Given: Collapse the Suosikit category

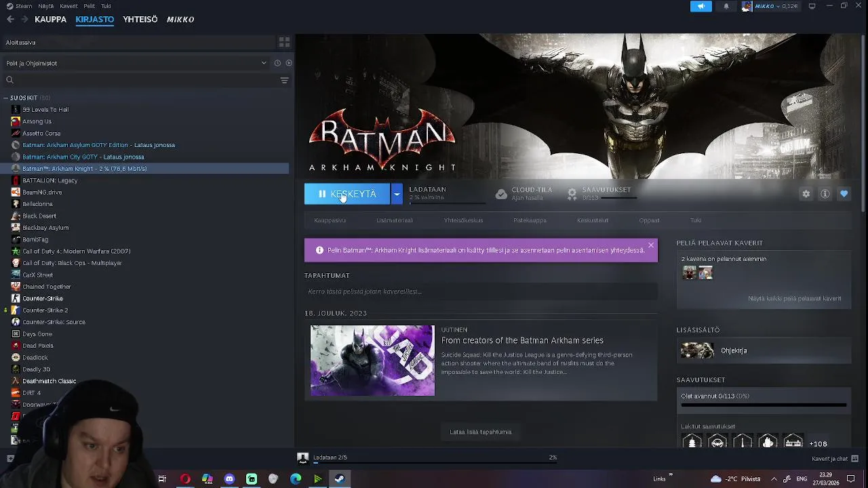Looking at the screenshot, I should tap(5, 98).
